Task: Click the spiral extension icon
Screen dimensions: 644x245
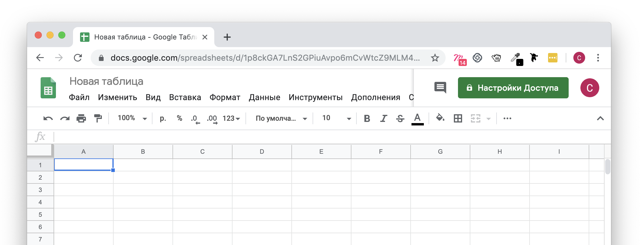Action: point(477,58)
